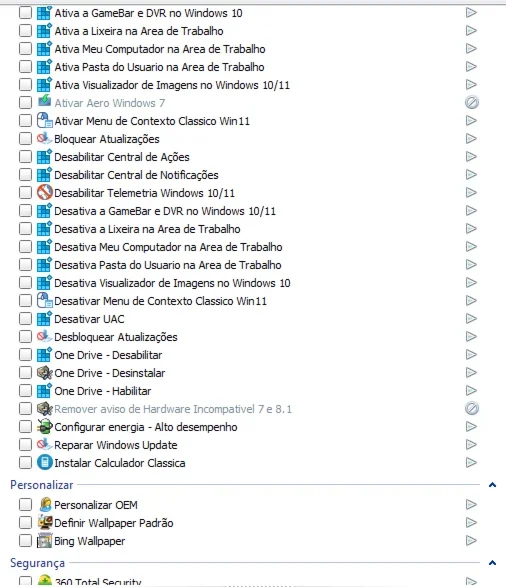Click the icon beside Ativar Aero Windows 7
The image size is (506, 587).
point(44,102)
